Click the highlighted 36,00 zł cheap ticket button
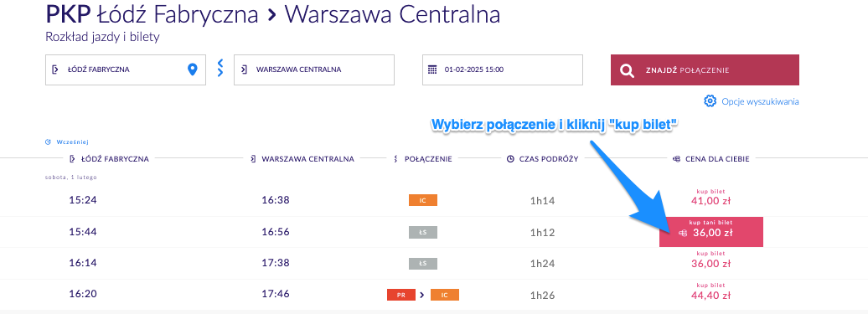Viewport: 868px width, 314px height. (x=711, y=232)
